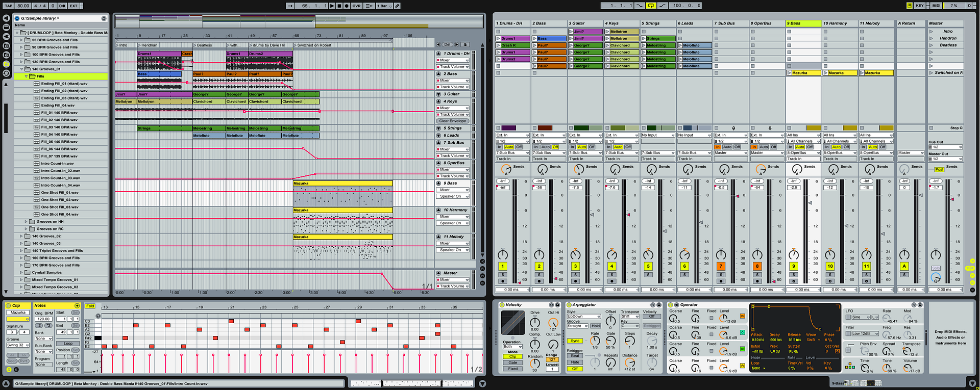Toggle track 1 activator button
980x390 pixels.
point(503,266)
